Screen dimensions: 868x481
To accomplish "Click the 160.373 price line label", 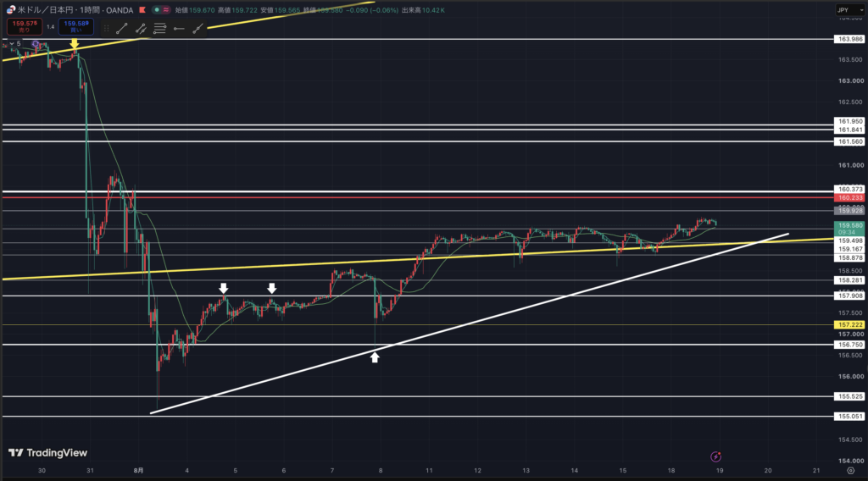I will click(x=849, y=189).
